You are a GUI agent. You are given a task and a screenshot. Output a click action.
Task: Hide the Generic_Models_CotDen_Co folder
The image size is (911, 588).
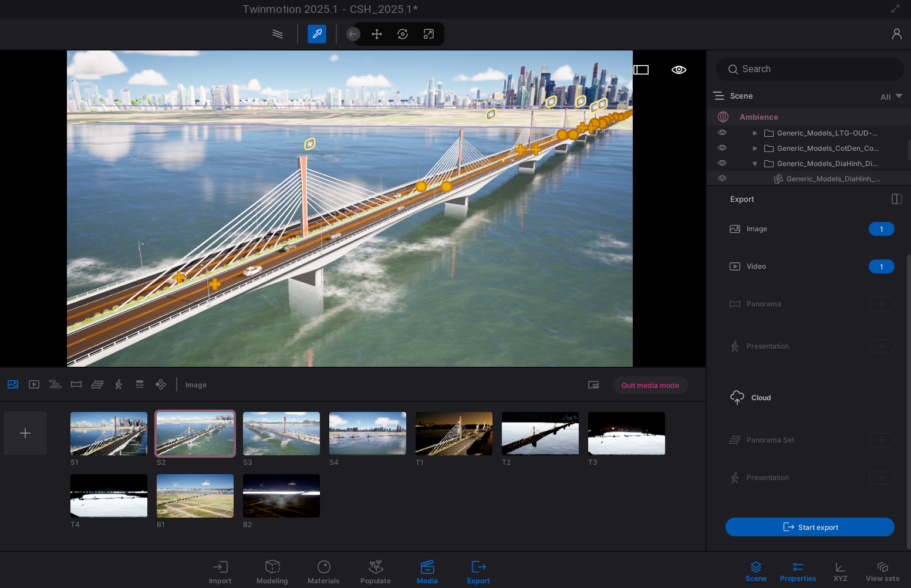click(723, 148)
